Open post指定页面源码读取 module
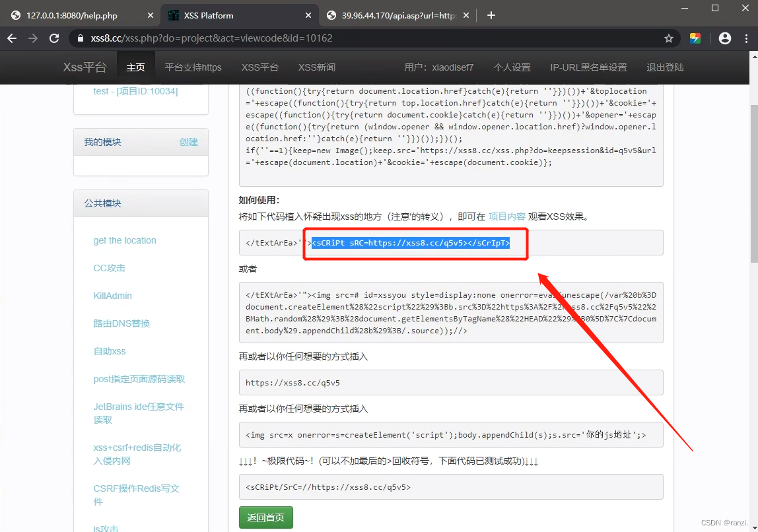 pyautogui.click(x=139, y=379)
